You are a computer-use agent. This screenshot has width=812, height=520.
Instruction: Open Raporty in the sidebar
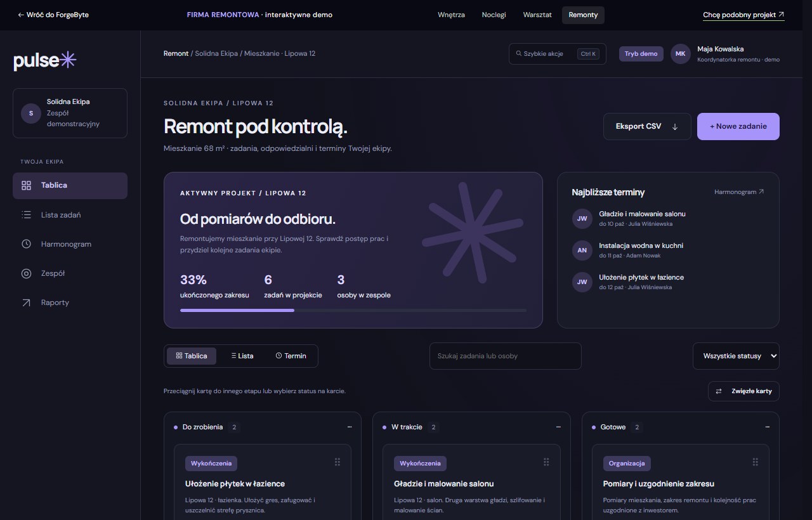[70, 302]
